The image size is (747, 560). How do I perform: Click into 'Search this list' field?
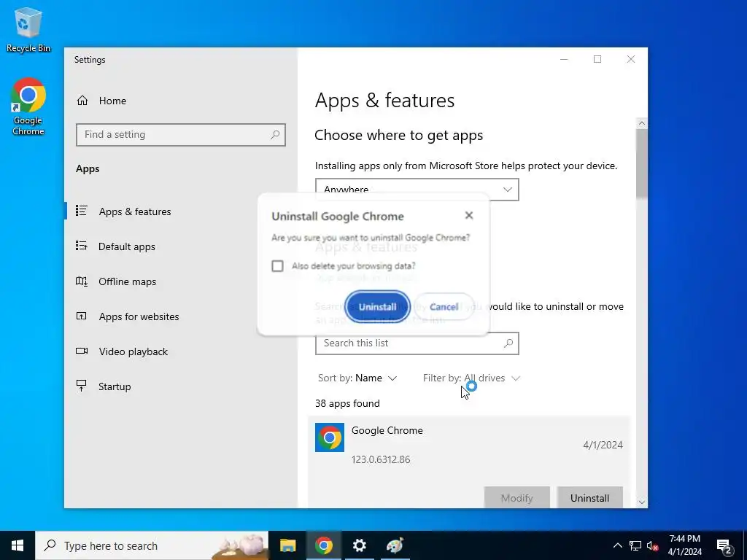pos(417,343)
